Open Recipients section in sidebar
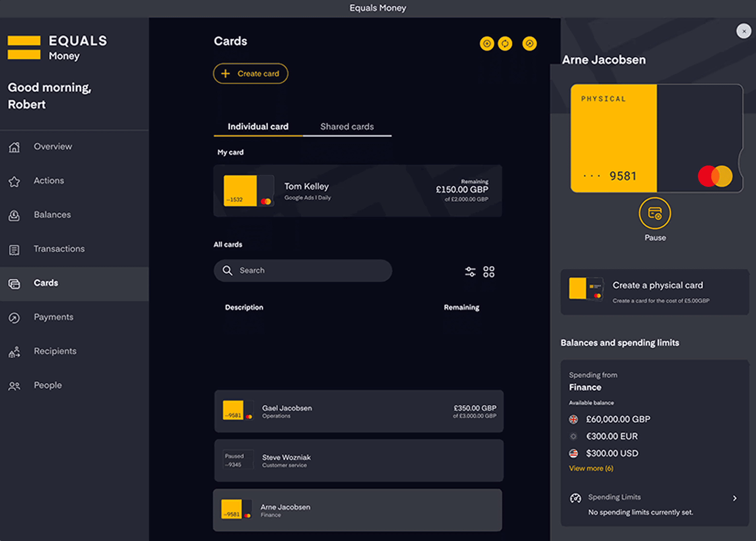The height and width of the screenshot is (541, 756). pos(55,351)
